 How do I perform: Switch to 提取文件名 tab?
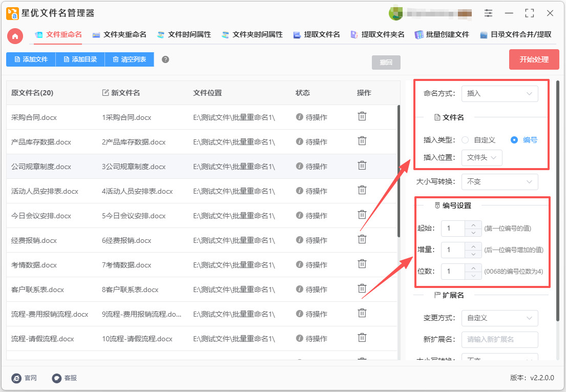pos(317,35)
